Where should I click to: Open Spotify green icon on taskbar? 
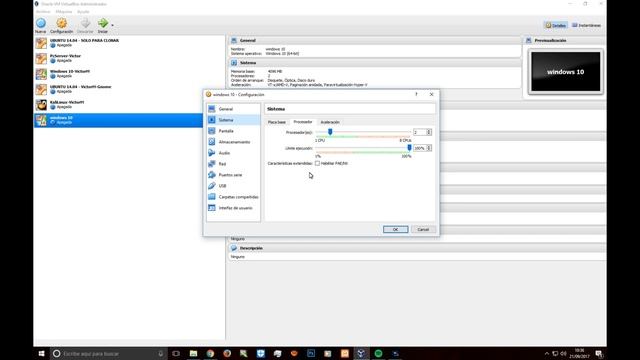tap(378, 353)
